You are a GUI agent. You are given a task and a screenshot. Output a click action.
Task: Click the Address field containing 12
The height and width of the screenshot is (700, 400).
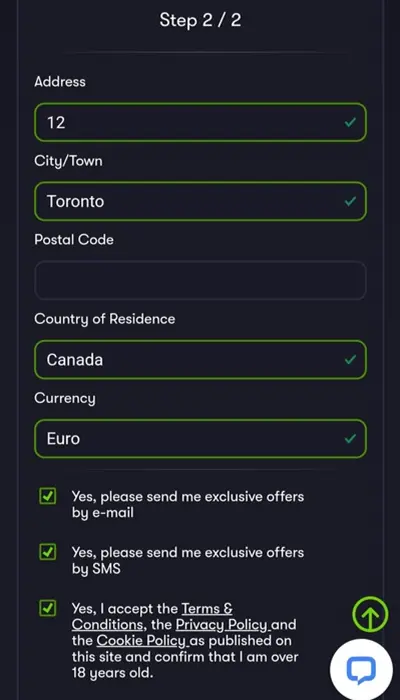tap(200, 122)
